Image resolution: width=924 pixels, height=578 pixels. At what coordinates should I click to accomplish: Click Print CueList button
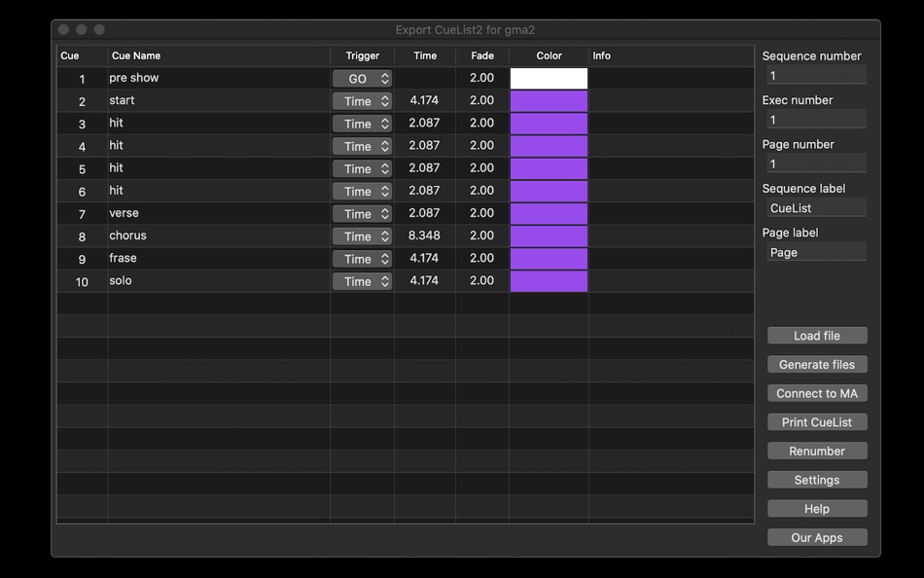click(x=817, y=422)
